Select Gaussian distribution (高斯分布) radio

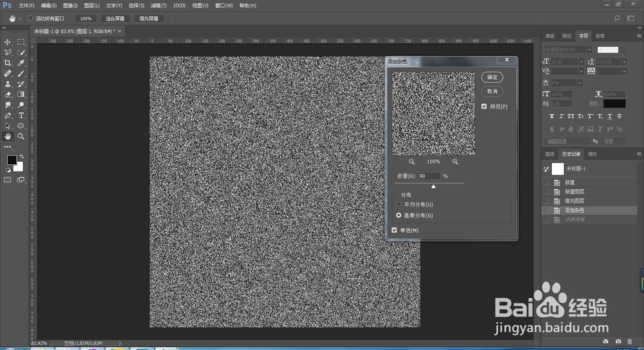pyautogui.click(x=399, y=215)
